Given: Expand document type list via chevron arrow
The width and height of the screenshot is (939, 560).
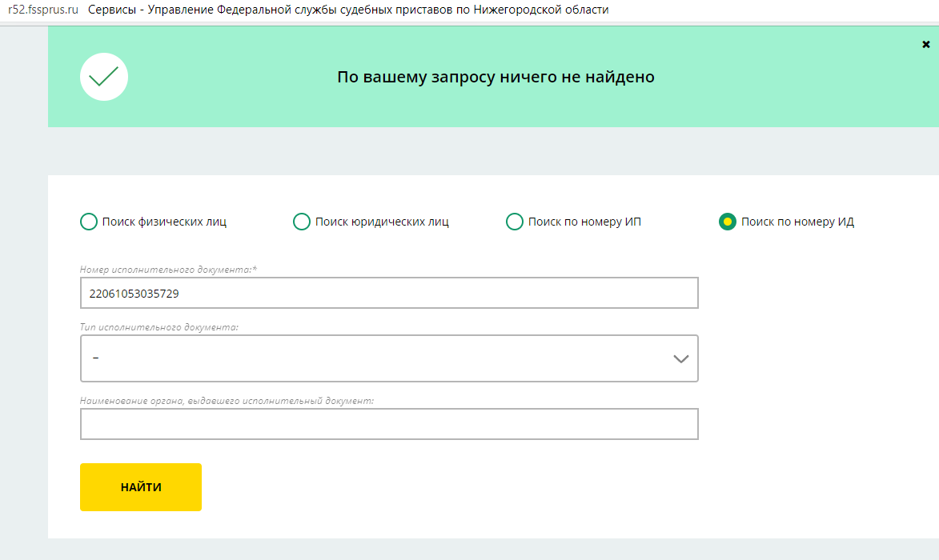Looking at the screenshot, I should tap(681, 359).
